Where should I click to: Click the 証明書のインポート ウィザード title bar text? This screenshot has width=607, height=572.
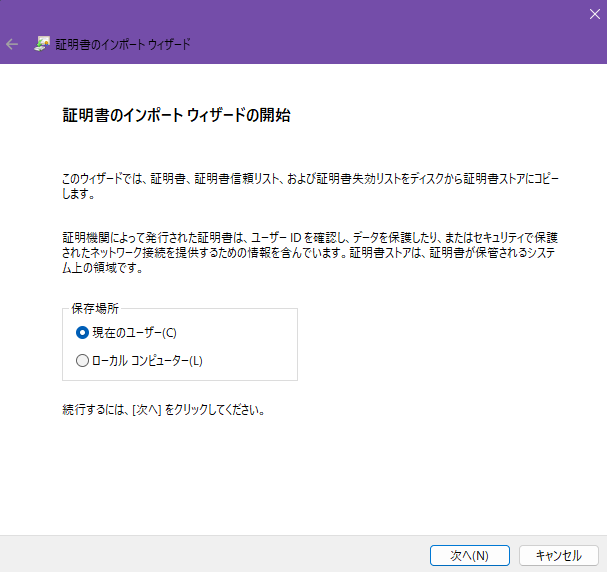pos(125,44)
